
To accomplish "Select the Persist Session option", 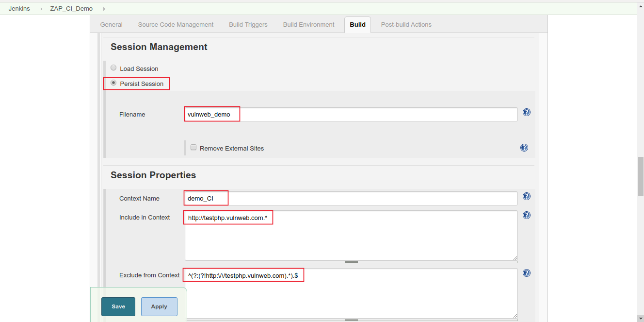I will pos(113,83).
